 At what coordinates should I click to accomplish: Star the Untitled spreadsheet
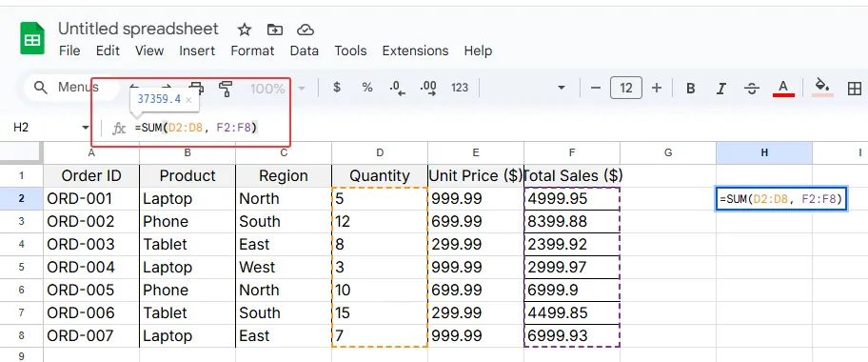tap(244, 30)
